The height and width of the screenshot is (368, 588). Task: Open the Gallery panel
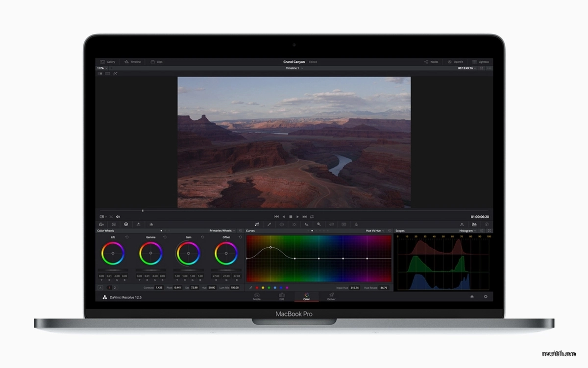point(108,62)
